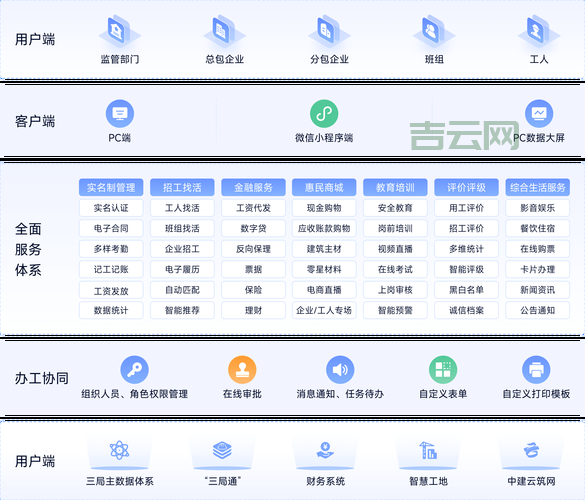Click the 零星材料 item
585x500 pixels.
324,269
